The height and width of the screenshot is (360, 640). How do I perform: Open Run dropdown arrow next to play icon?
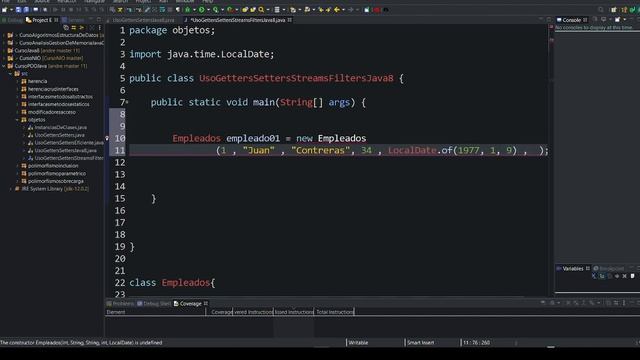(x=208, y=10)
